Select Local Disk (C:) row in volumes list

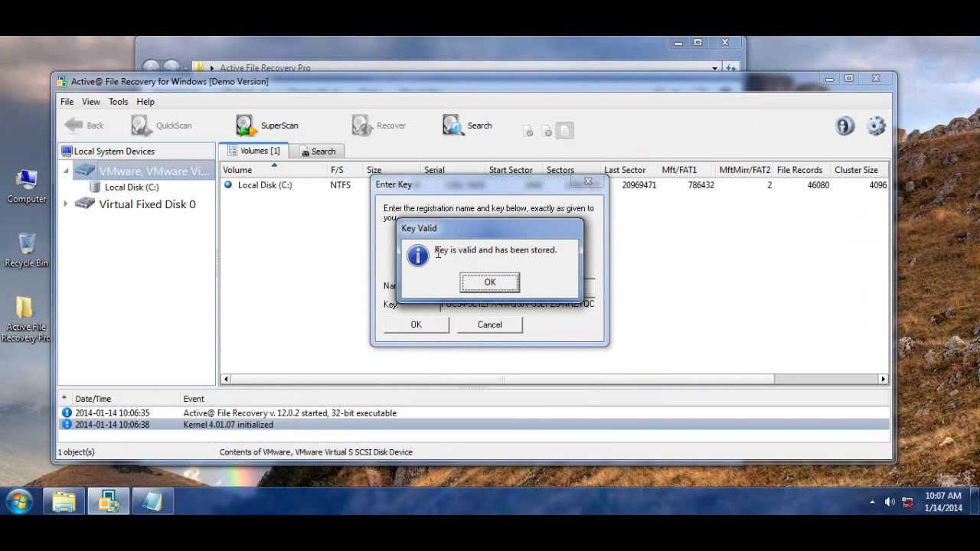[555, 185]
